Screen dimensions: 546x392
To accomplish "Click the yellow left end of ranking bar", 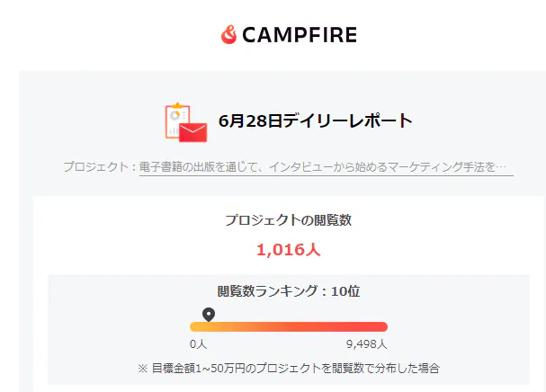I will point(195,326).
